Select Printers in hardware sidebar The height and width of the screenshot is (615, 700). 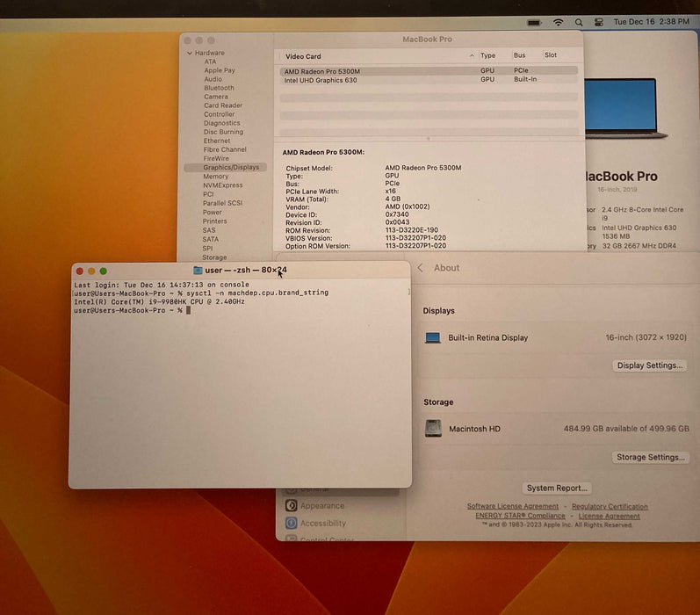tap(214, 221)
